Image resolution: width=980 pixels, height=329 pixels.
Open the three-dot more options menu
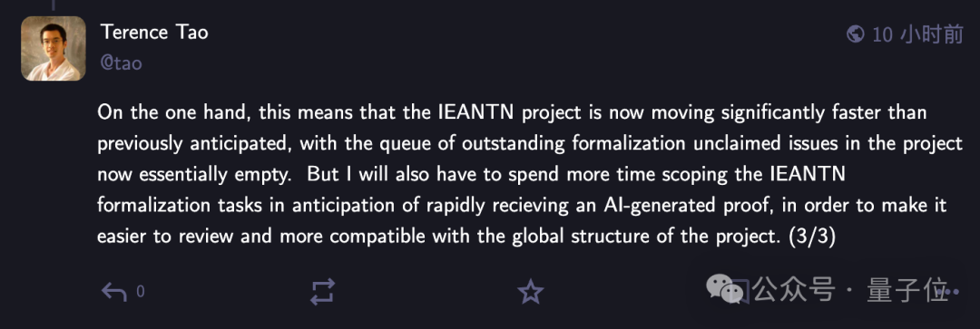tap(946, 292)
